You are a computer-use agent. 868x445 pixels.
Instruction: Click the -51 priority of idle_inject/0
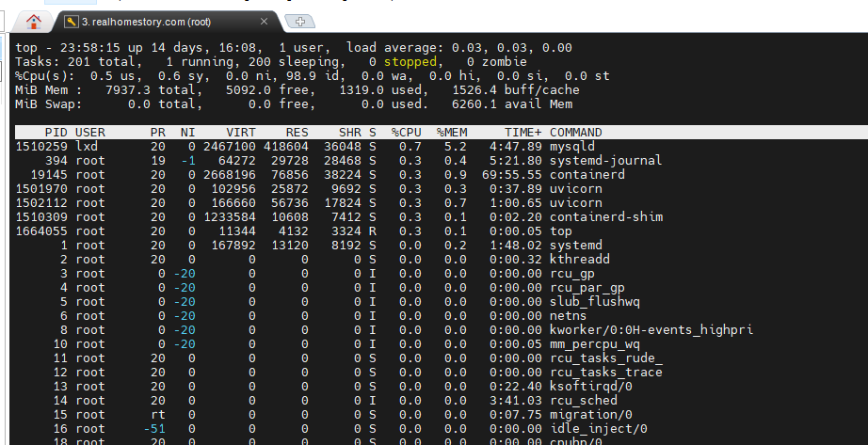tap(154, 429)
